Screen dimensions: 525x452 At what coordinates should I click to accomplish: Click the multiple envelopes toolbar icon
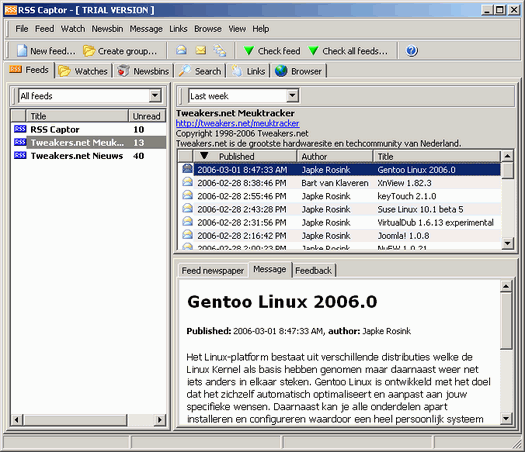pos(220,51)
